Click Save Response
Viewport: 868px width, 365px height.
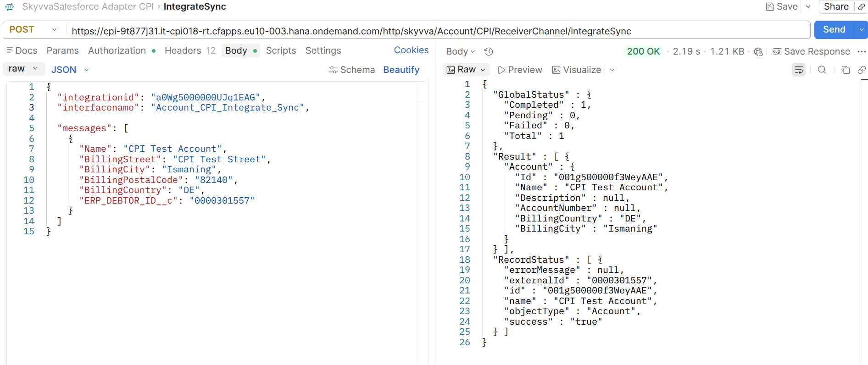(812, 51)
